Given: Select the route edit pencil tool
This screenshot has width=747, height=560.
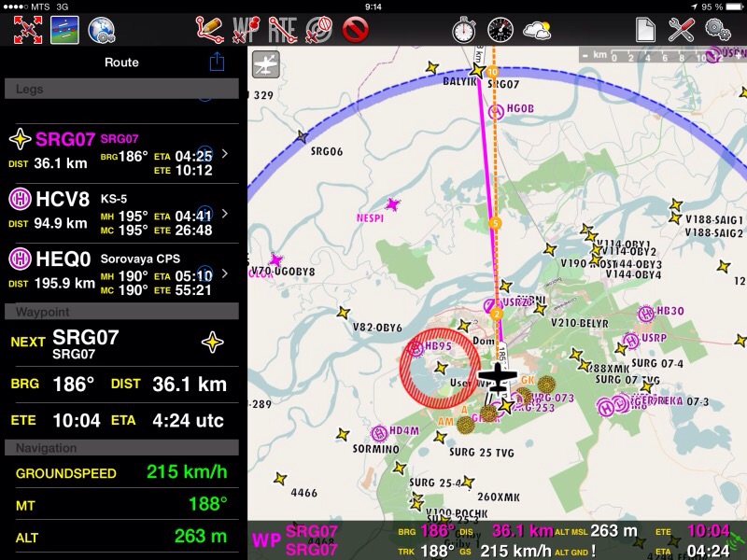Looking at the screenshot, I should (x=211, y=30).
